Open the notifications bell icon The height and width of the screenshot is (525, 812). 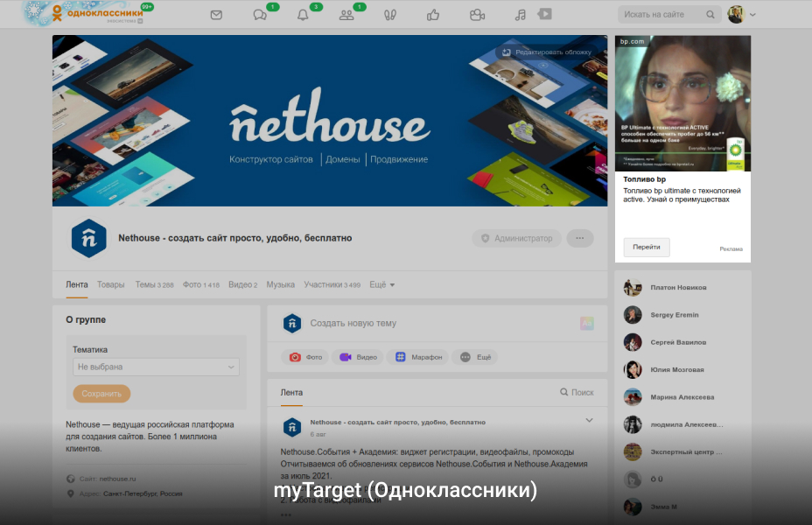click(x=303, y=15)
